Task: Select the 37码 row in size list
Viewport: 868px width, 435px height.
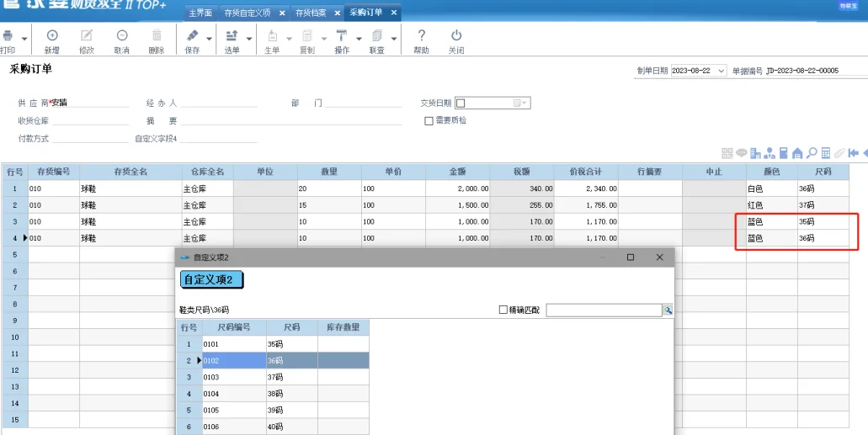Action: click(273, 377)
